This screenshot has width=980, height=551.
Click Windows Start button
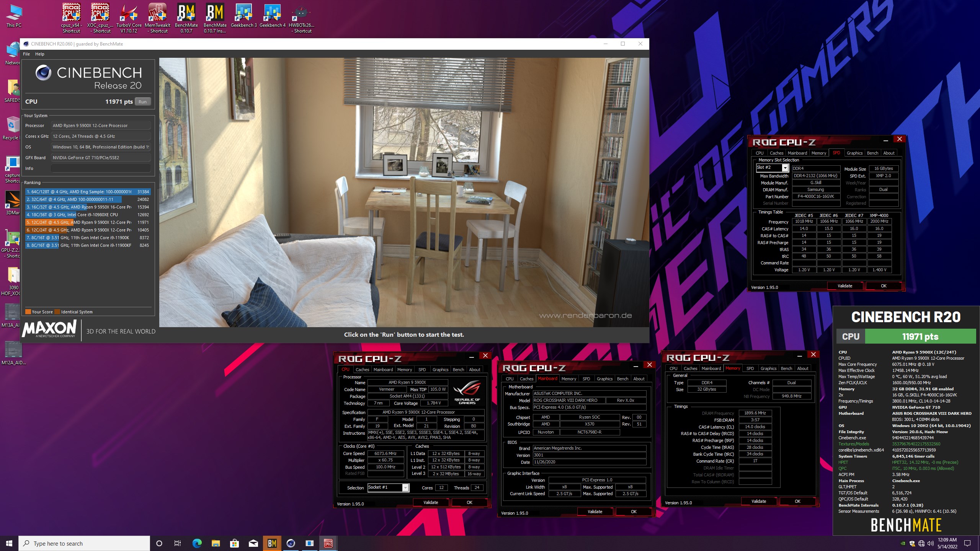(x=9, y=543)
